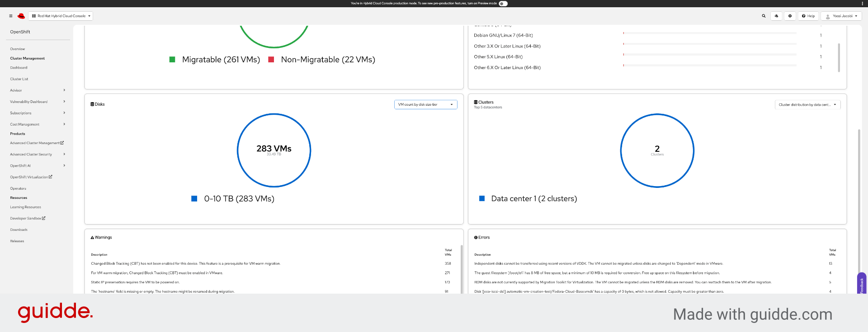Open the Cluster distribution by data center dropdown
Image resolution: width=868 pixels, height=332 pixels.
[807, 104]
